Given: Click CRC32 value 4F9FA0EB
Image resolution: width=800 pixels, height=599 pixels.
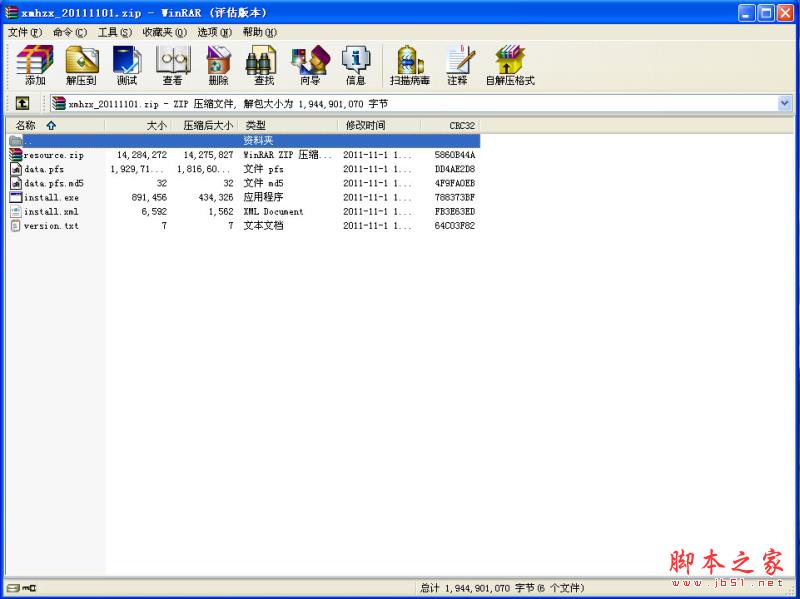Looking at the screenshot, I should [x=455, y=183].
